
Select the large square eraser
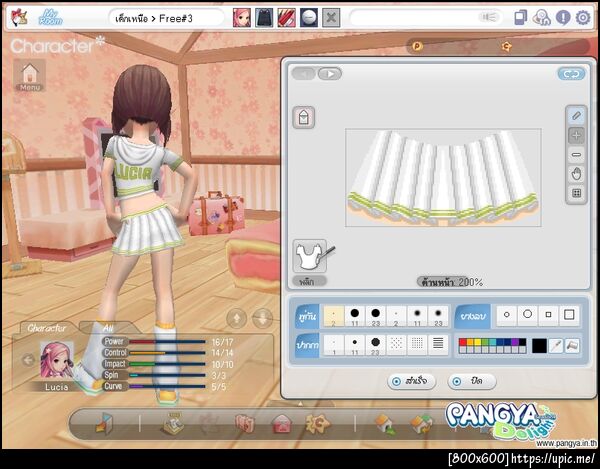(569, 315)
